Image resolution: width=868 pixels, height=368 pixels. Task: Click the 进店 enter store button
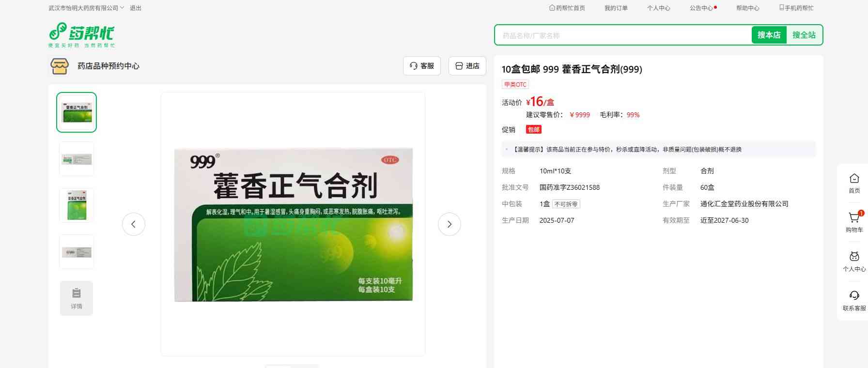[467, 66]
